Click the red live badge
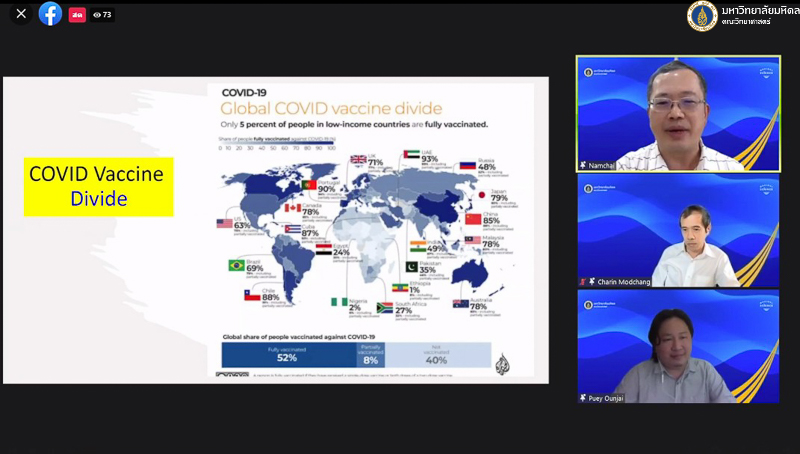 click(77, 15)
